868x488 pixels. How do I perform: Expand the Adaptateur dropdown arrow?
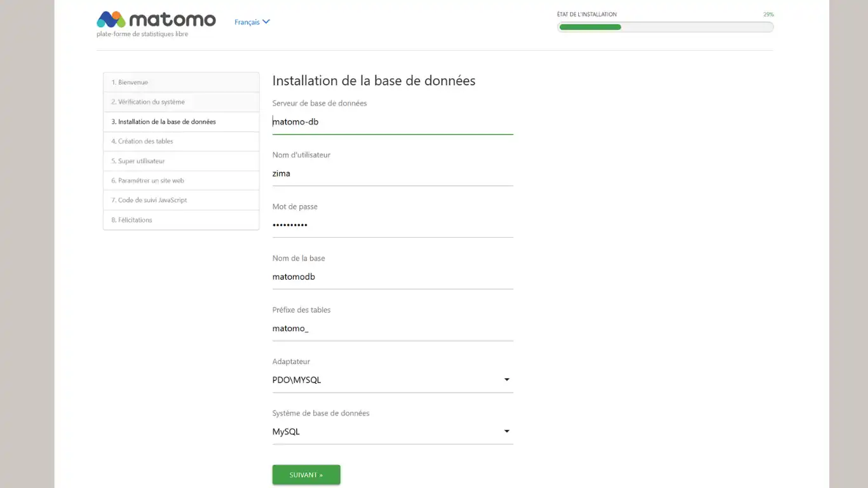click(x=506, y=380)
